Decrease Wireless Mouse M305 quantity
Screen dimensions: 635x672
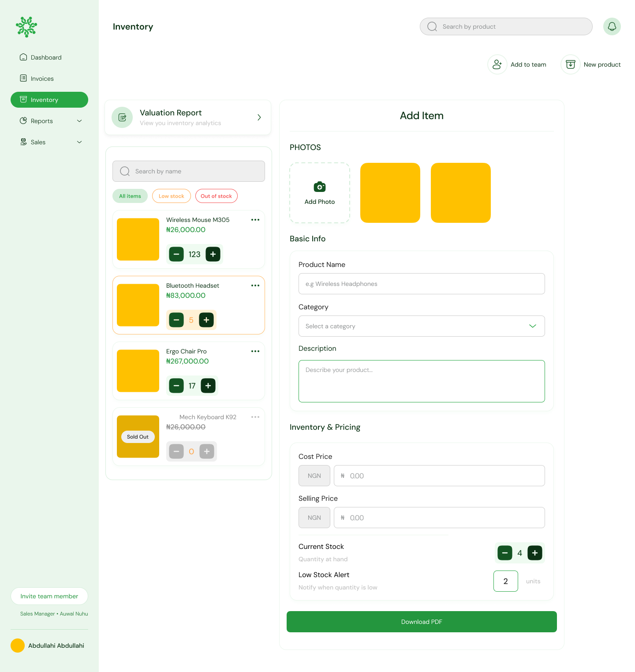pos(176,254)
